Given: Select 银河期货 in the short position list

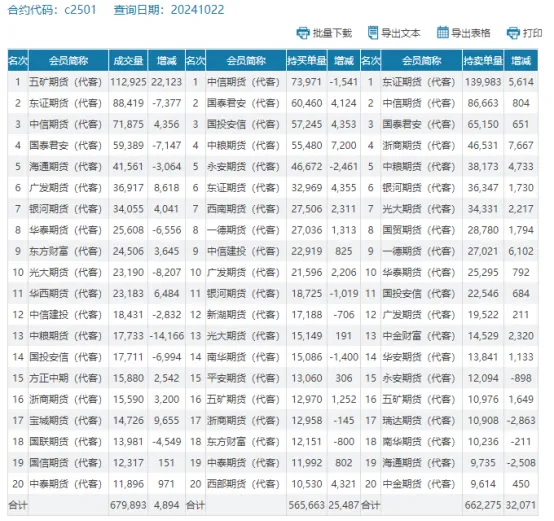Looking at the screenshot, I should click(419, 188).
